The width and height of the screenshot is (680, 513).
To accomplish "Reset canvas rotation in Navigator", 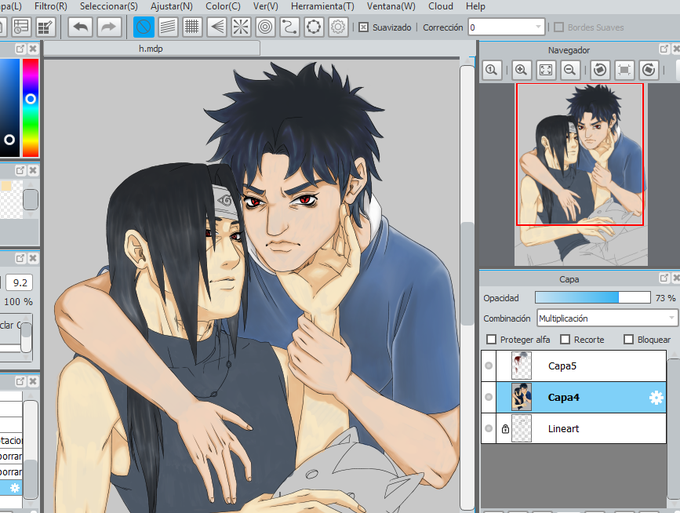I will click(x=624, y=70).
